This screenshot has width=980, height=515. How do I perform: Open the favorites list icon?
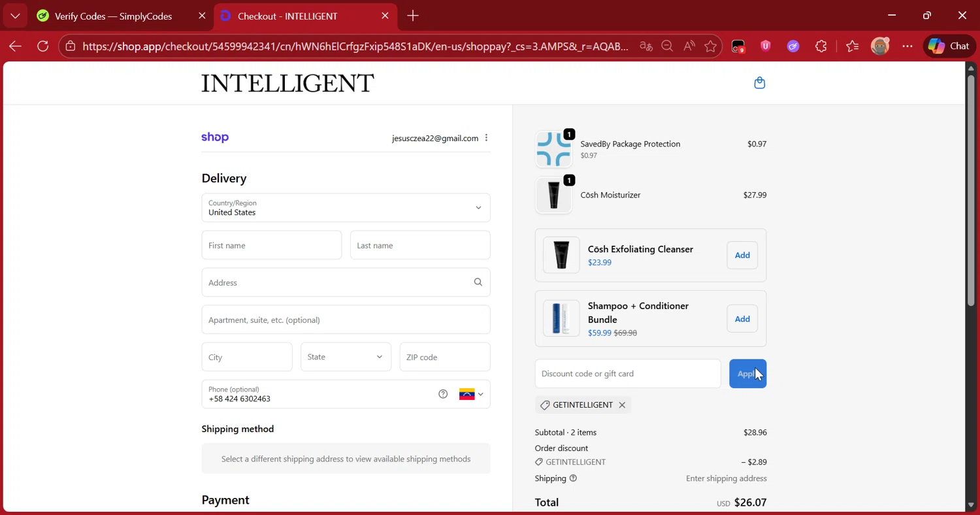coord(852,46)
